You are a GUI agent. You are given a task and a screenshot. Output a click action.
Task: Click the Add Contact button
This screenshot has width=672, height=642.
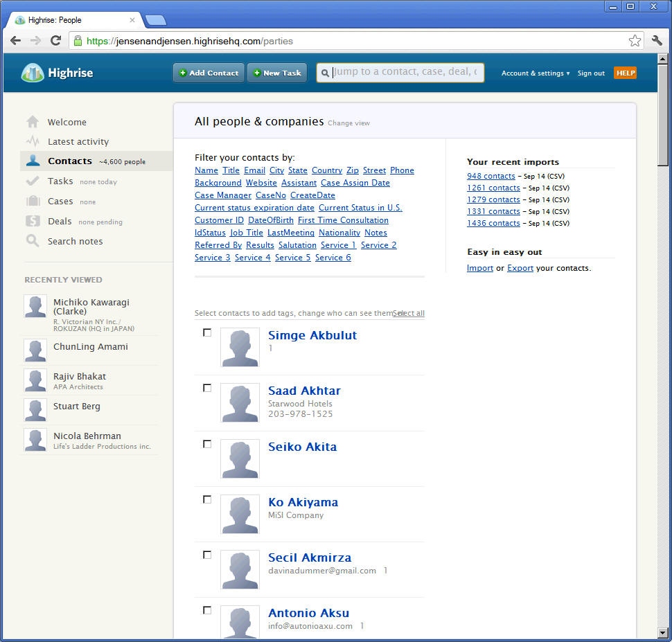(209, 73)
